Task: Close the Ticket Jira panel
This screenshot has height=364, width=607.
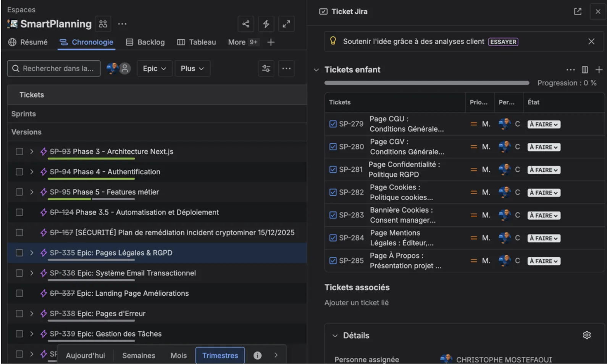Action: point(598,11)
